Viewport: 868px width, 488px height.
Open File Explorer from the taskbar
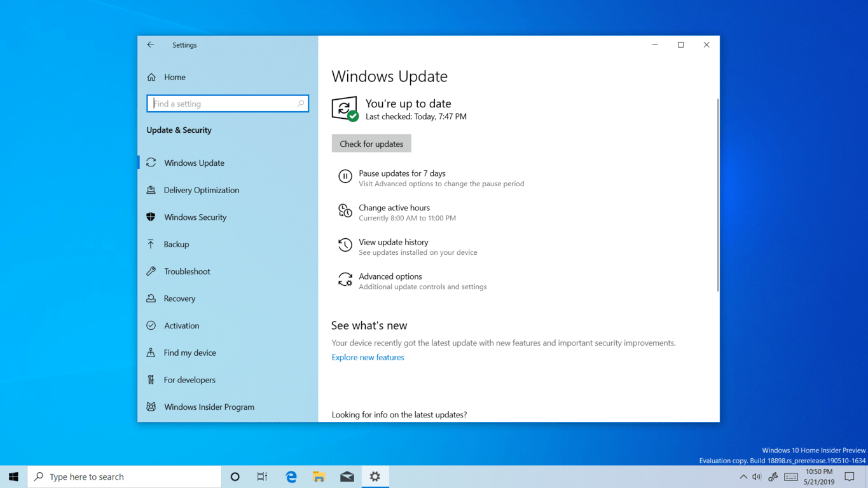tap(319, 477)
